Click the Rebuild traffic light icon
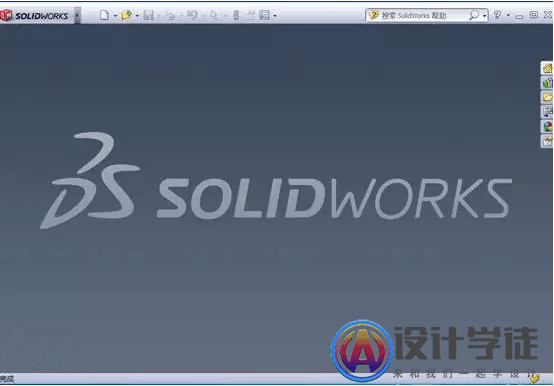This screenshot has height=386, width=554. point(236,15)
